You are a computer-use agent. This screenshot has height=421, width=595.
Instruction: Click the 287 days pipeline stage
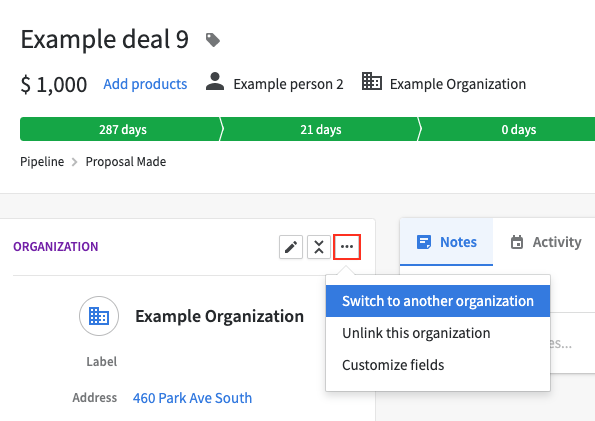pos(121,129)
